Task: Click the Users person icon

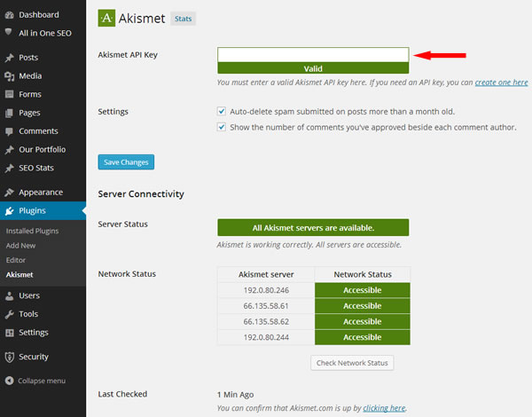Action: [9, 295]
